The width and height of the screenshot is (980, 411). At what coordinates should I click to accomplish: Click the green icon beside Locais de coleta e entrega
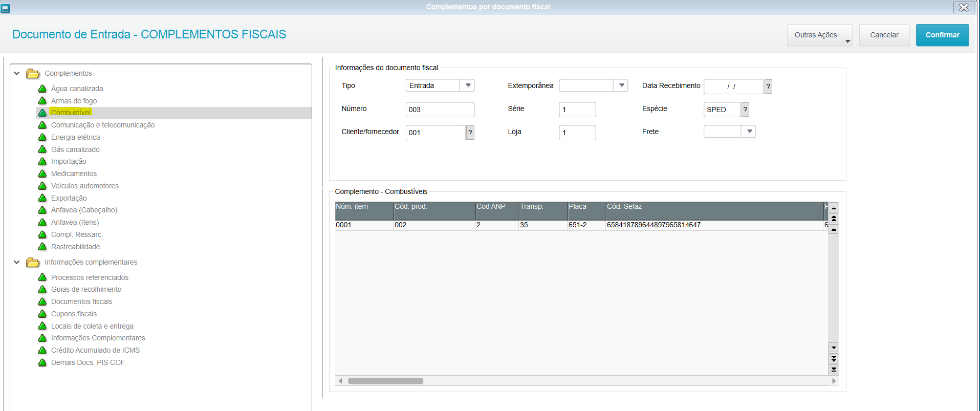tap(42, 326)
